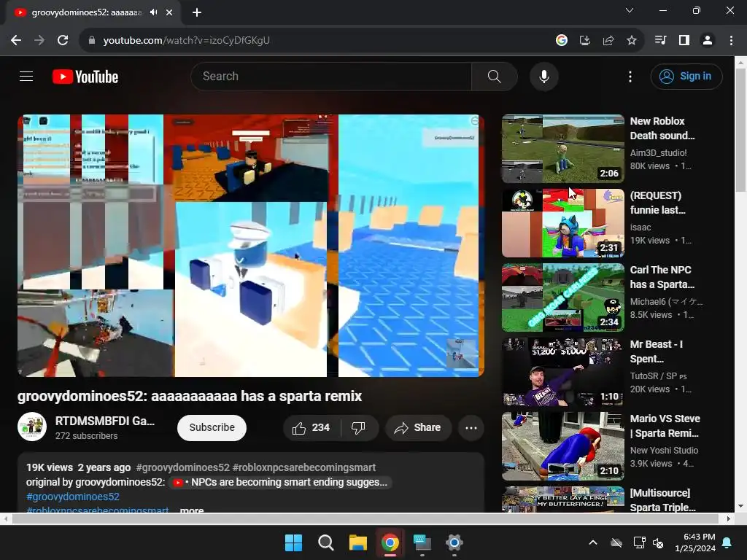This screenshot has width=747, height=560.
Task: Share this page icon in address bar
Action: 608,41
